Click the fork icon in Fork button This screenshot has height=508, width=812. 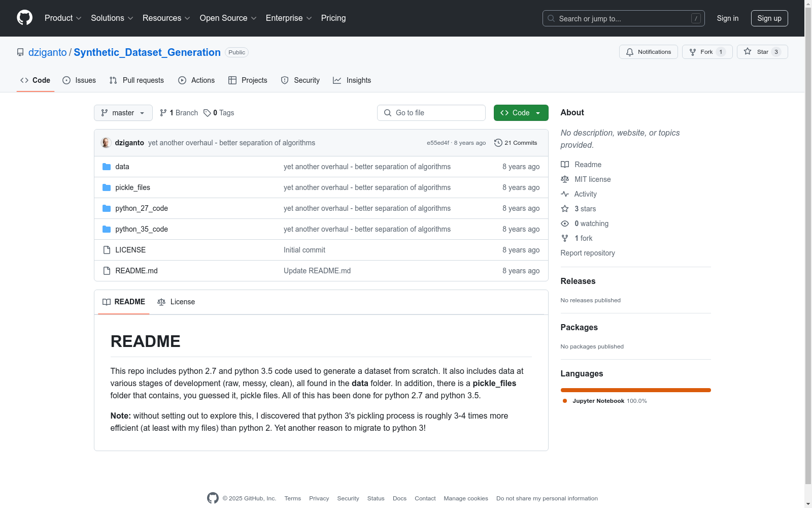point(693,52)
